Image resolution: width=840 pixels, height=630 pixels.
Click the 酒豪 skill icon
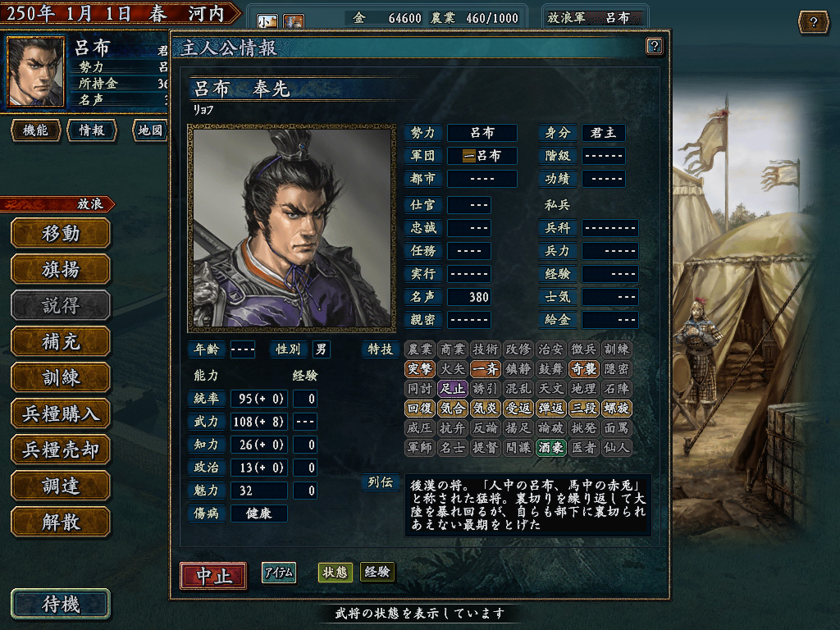click(550, 447)
